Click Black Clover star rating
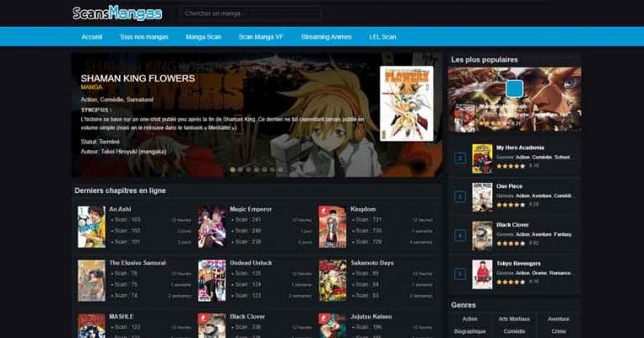 [511, 243]
